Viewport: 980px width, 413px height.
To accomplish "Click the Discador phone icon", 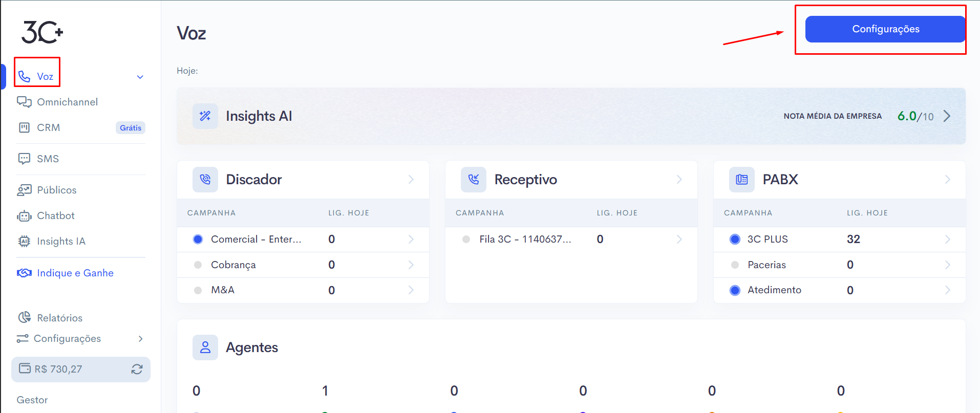I will [205, 180].
